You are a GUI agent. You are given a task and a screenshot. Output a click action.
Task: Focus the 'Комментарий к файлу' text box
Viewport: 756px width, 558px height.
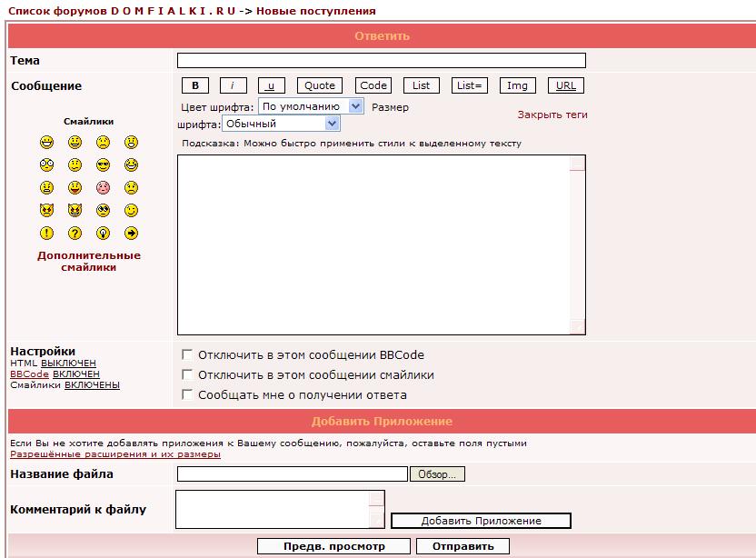click(x=280, y=509)
